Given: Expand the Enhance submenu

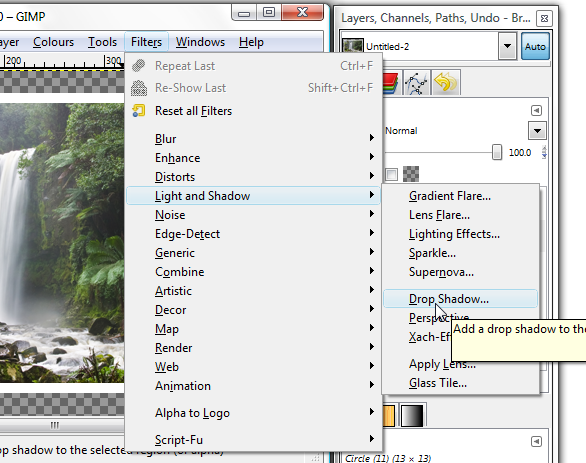Looking at the screenshot, I should pyautogui.click(x=253, y=158).
